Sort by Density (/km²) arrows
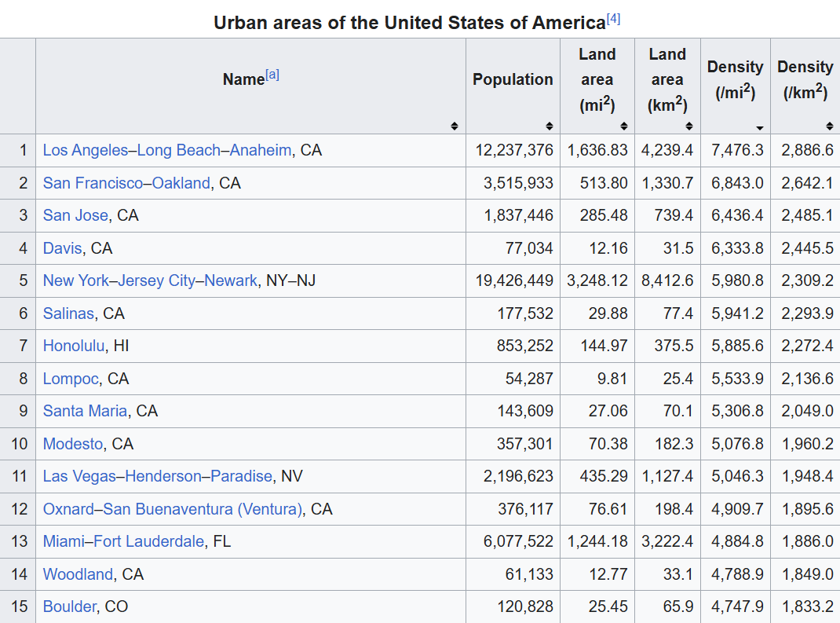 [829, 126]
